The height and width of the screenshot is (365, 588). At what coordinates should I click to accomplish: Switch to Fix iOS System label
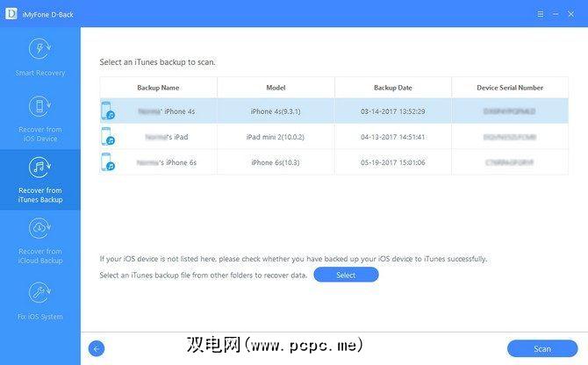(40, 317)
